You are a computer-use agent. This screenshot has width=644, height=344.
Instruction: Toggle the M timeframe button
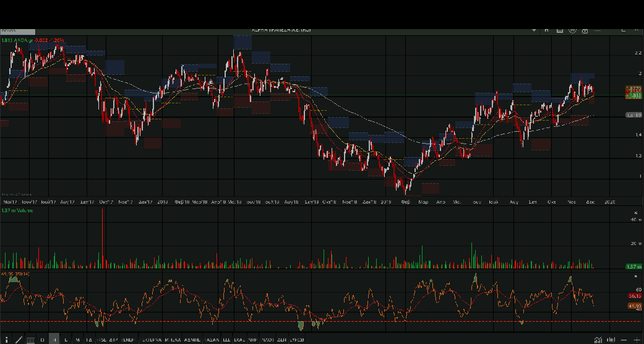[77, 340]
